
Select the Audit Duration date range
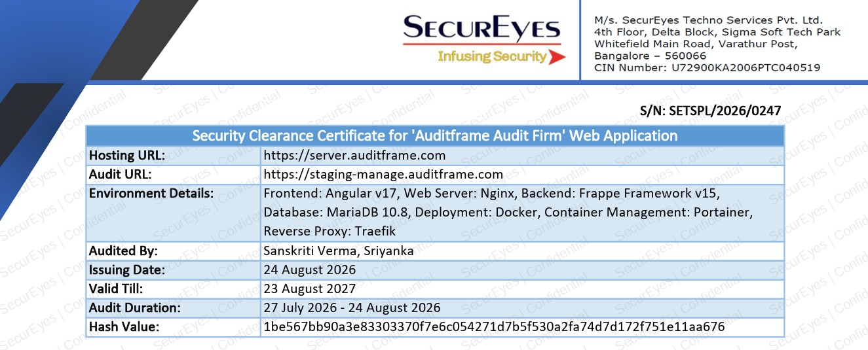352,307
